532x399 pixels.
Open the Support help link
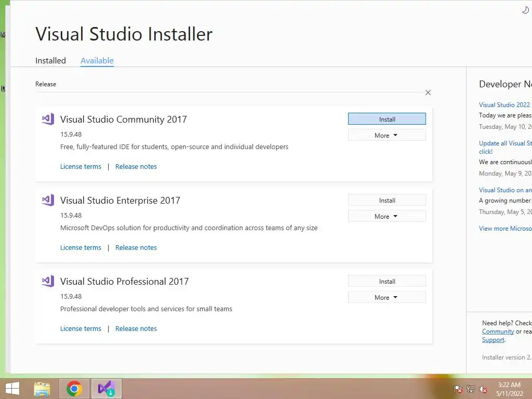494,340
